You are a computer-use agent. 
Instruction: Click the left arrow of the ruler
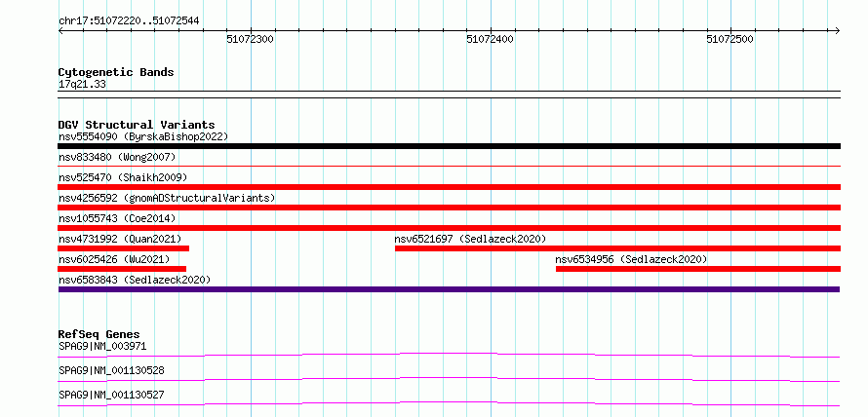(60, 30)
